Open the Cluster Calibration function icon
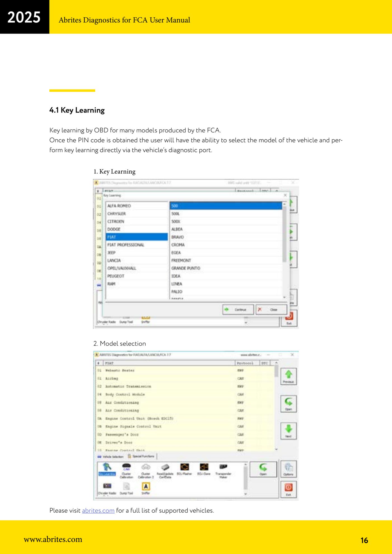This screenshot has height=554, width=392. [x=126, y=471]
